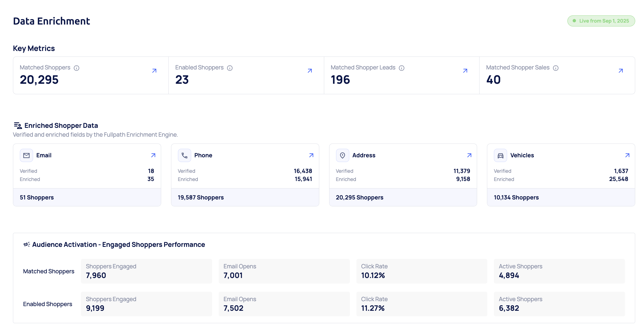Open Matched Shopper Leads arrow
This screenshot has height=324, width=644.
465,71
